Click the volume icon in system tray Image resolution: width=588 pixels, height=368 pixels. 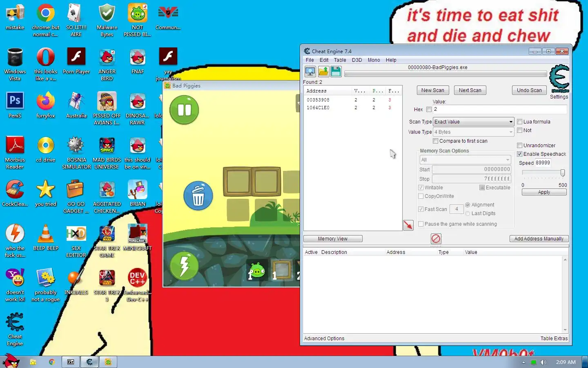(543, 362)
